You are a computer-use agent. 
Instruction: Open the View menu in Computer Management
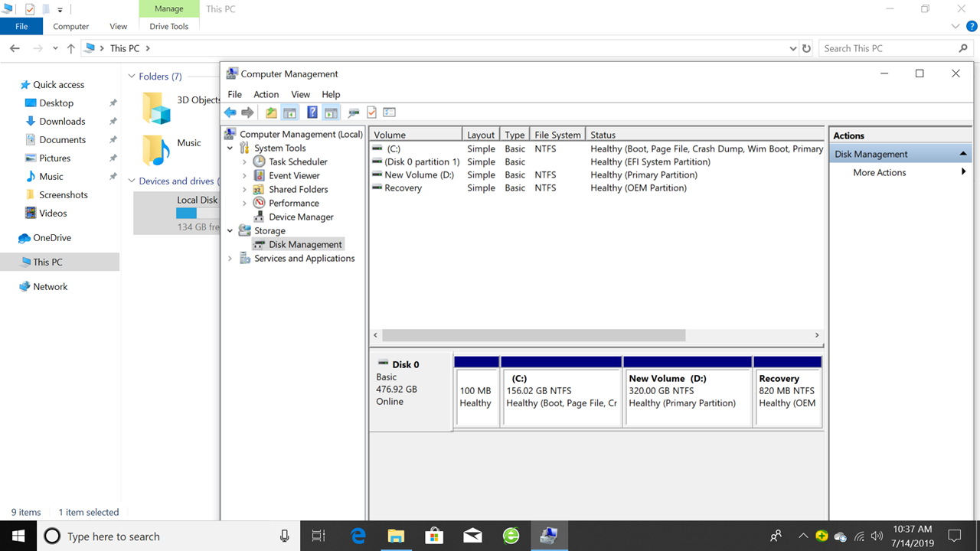click(x=300, y=94)
